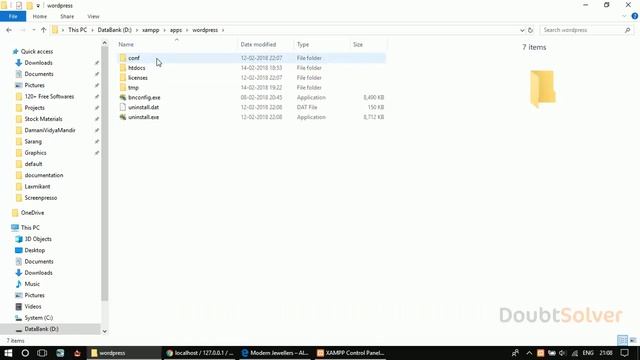This screenshot has width=640, height=360.
Task: Open the Action Center notification icon
Action: tap(625, 353)
